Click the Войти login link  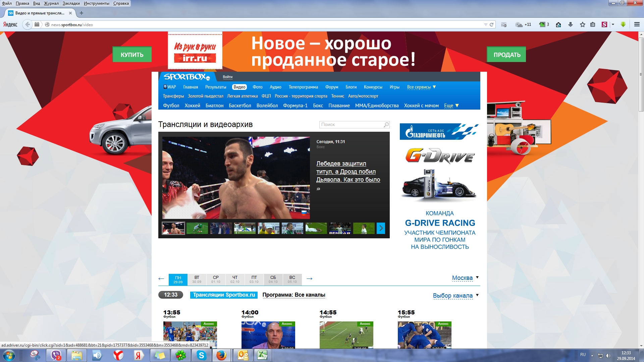click(228, 77)
